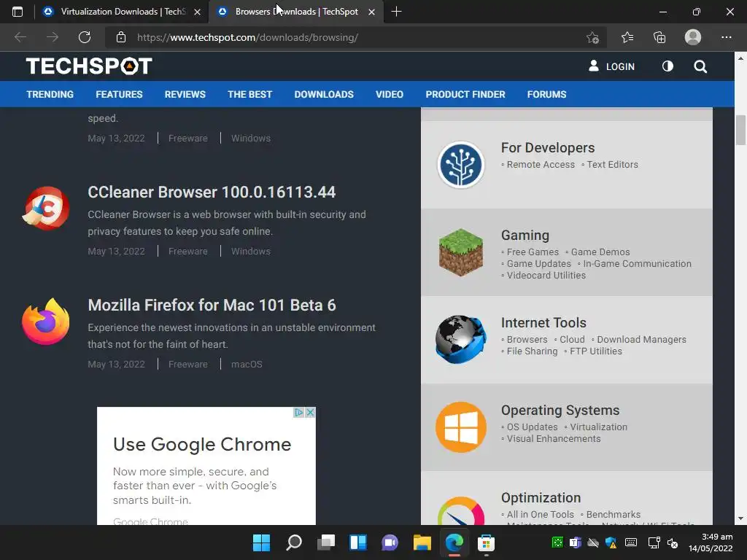
Task: Click the TechSpot logo
Action: [89, 66]
